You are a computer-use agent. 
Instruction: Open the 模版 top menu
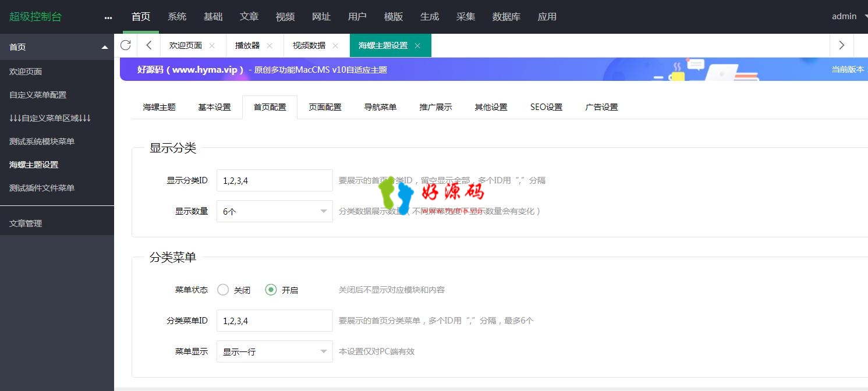pyautogui.click(x=394, y=17)
